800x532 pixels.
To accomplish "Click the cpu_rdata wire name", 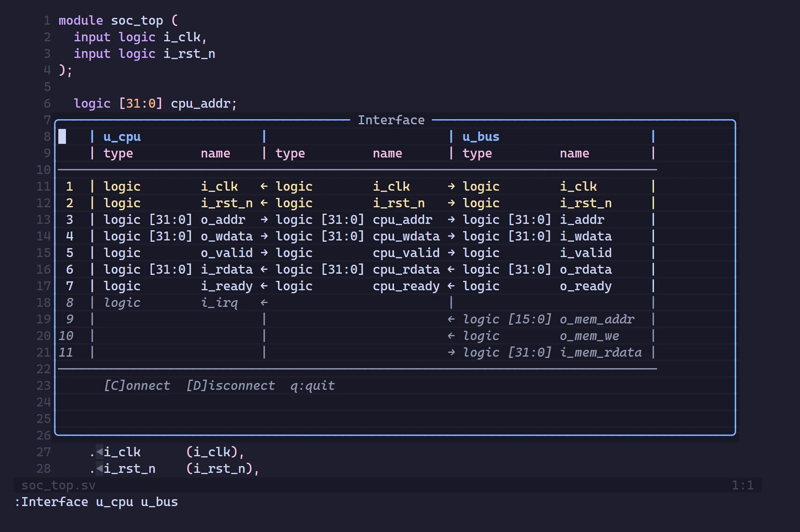I will tap(406, 269).
